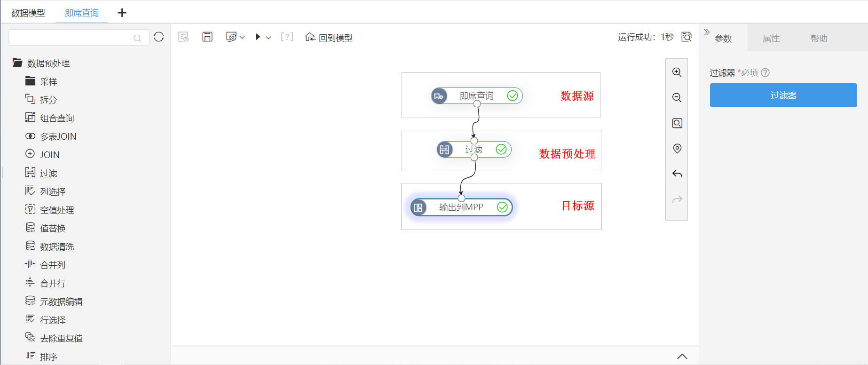Click the green check on 即席查询 node
This screenshot has width=868, height=365.
(x=513, y=96)
